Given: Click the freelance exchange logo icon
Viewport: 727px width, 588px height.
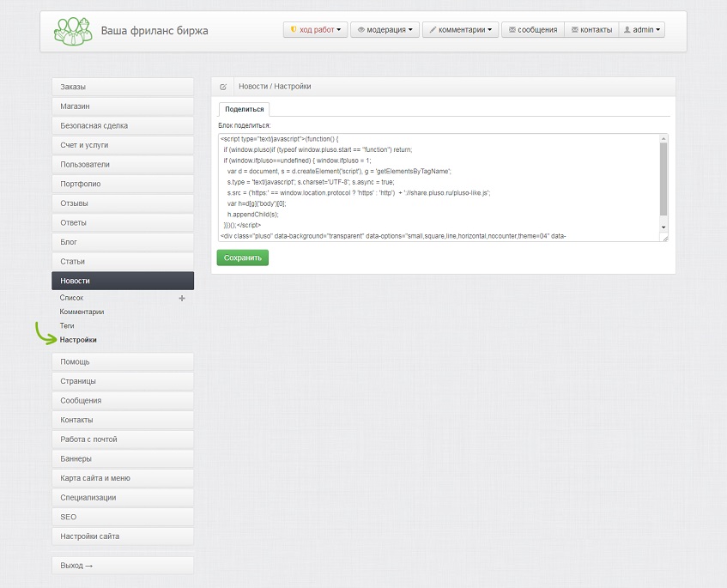Looking at the screenshot, I should tap(73, 32).
